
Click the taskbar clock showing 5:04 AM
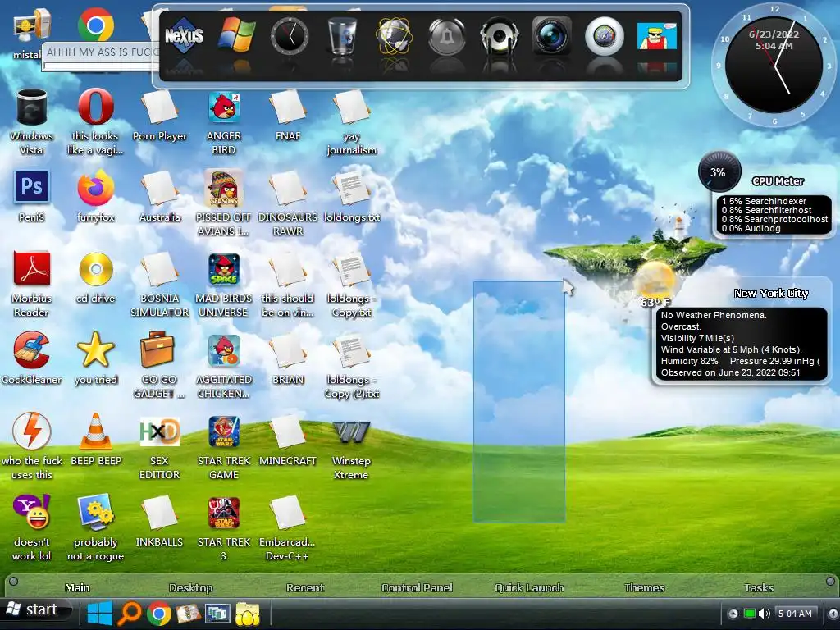pos(795,614)
